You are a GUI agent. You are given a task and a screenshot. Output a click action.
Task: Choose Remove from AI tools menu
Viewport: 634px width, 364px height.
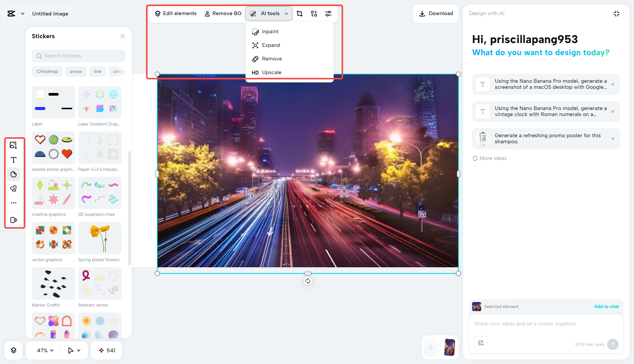coord(289,59)
